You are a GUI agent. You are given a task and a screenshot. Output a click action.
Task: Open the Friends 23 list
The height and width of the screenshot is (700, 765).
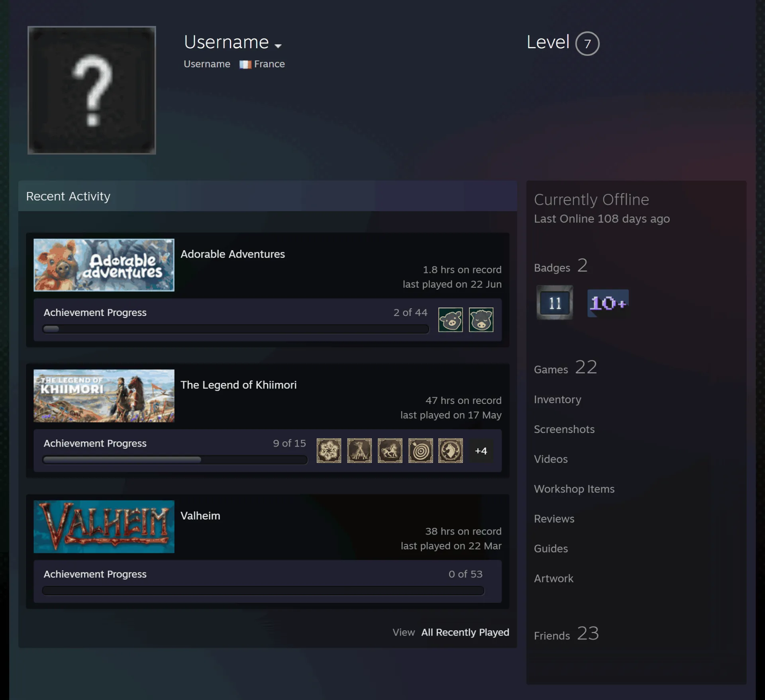566,633
